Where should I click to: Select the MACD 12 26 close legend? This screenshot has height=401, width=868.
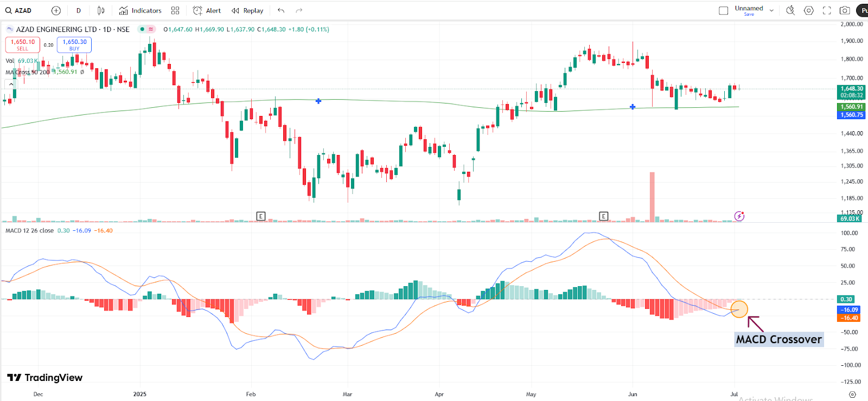pos(30,230)
